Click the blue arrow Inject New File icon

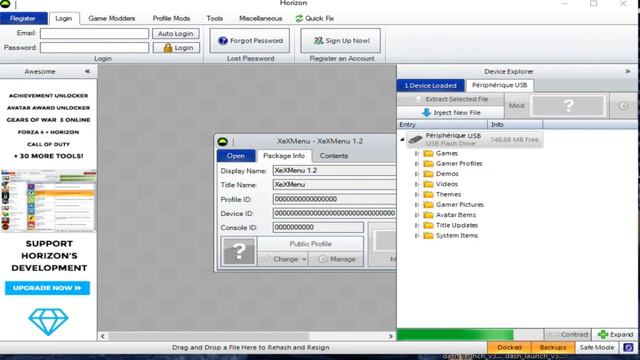(427, 113)
